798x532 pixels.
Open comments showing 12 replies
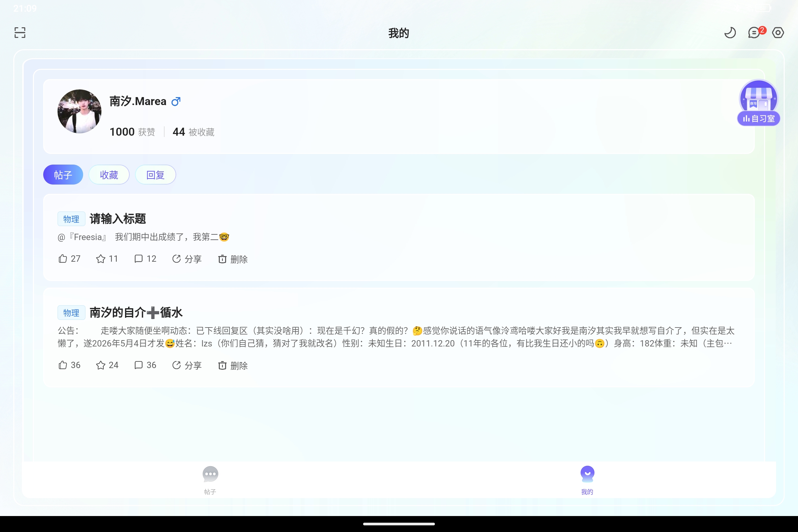pyautogui.click(x=145, y=259)
